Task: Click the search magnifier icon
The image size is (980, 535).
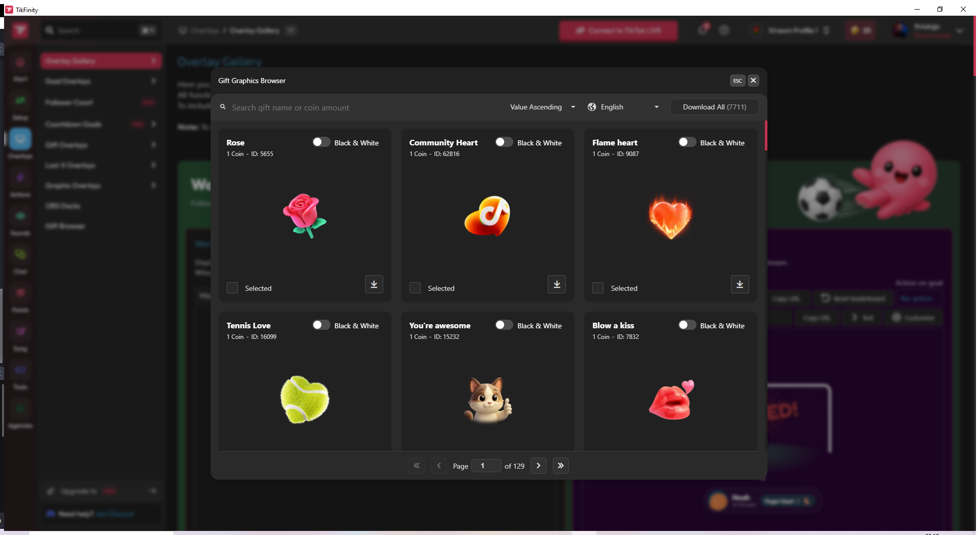Action: 223,107
